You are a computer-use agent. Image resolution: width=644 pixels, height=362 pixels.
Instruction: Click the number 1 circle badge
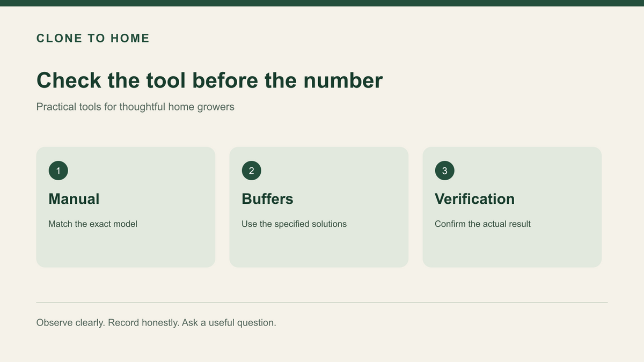pyautogui.click(x=58, y=171)
